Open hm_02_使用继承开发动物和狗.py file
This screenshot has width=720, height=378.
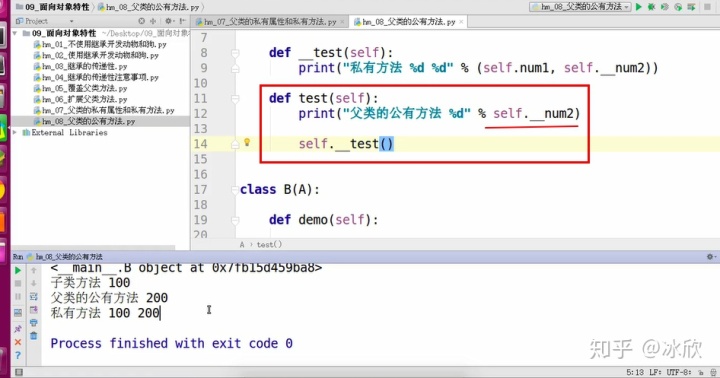click(96, 56)
